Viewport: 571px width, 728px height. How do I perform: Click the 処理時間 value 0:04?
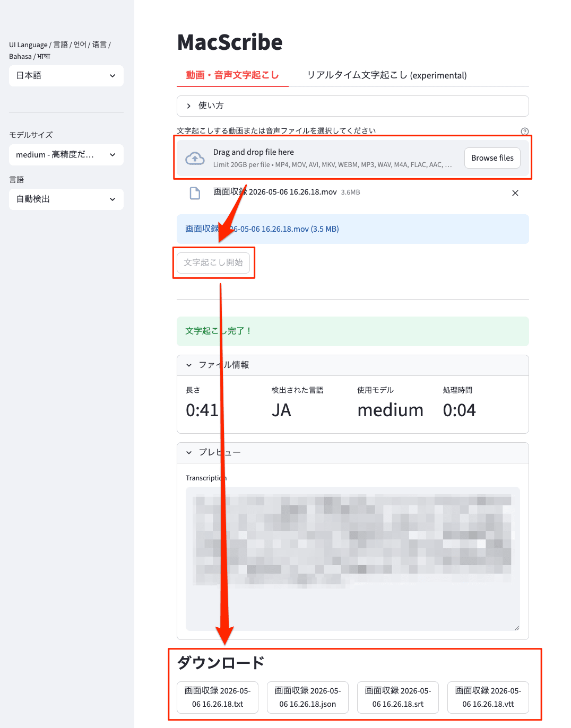click(x=460, y=410)
